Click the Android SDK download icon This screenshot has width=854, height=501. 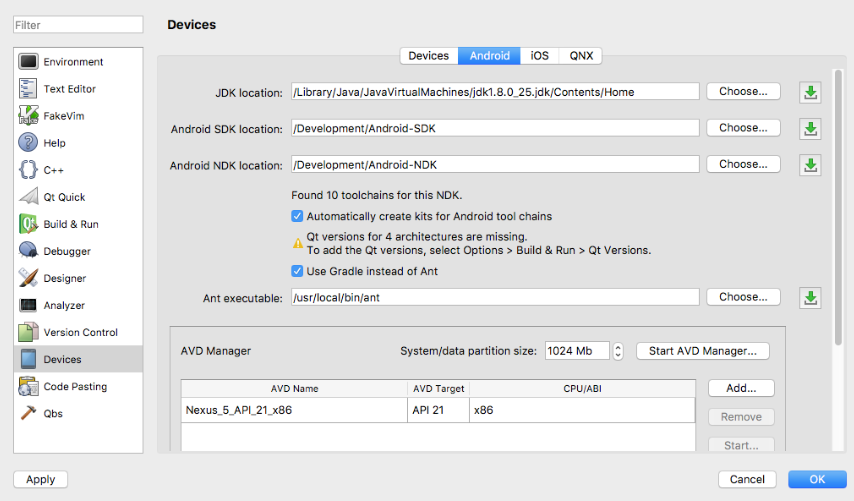tap(810, 129)
